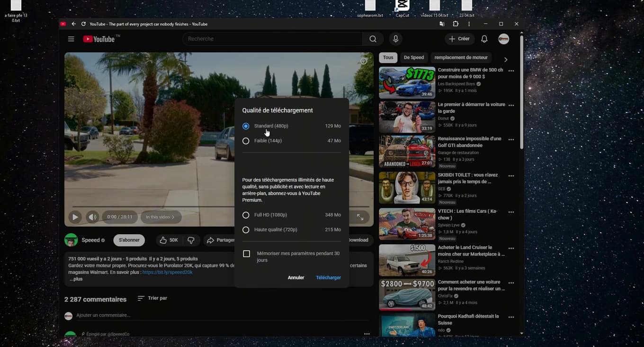Click the Partager share button
The image size is (644, 347).
coord(220,240)
